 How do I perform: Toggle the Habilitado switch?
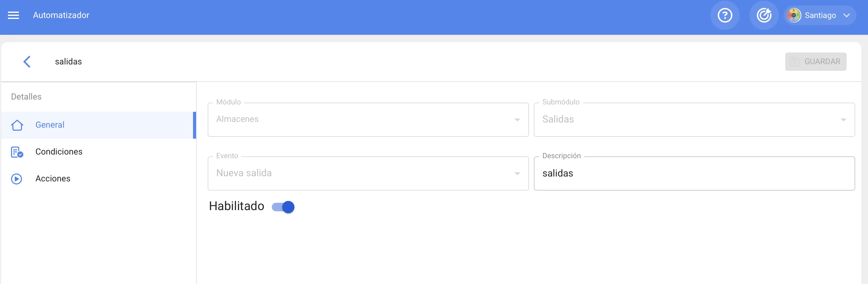(x=283, y=207)
